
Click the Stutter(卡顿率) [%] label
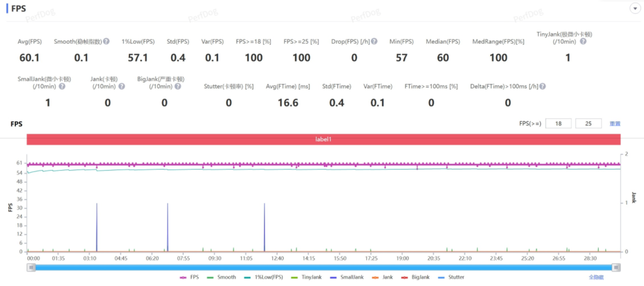click(228, 87)
